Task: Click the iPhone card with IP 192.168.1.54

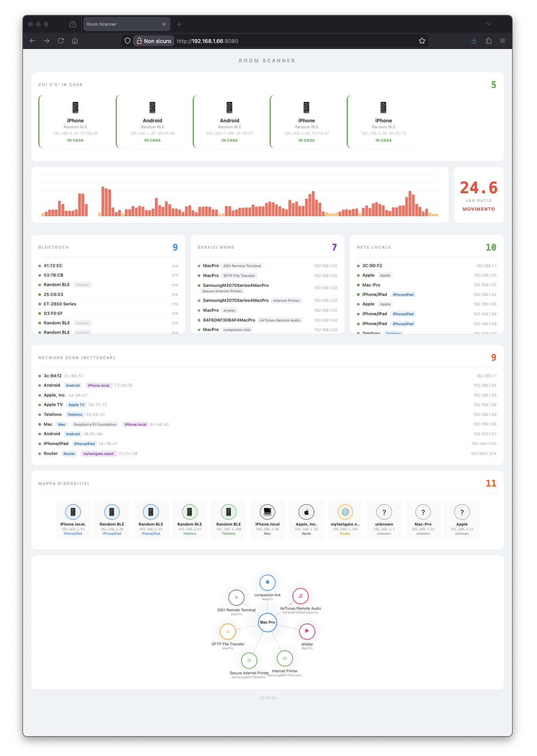Action: coord(75,122)
